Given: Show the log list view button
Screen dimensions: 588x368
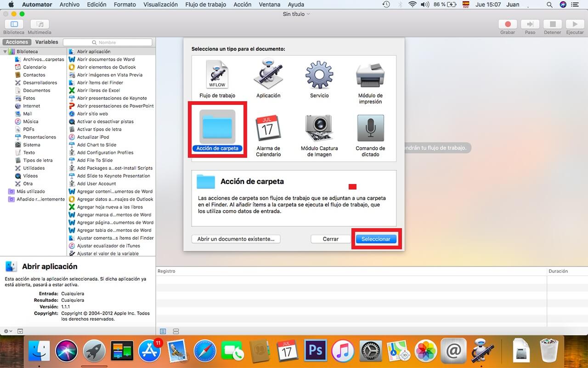Looking at the screenshot, I should pyautogui.click(x=163, y=331).
